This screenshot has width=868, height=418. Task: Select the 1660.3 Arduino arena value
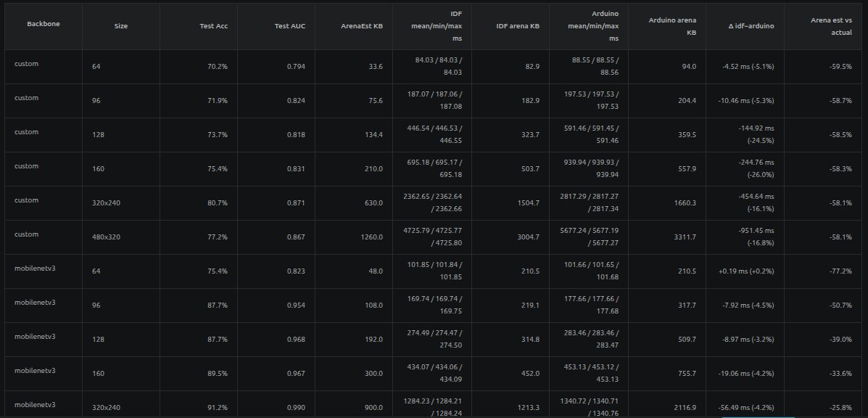point(685,202)
